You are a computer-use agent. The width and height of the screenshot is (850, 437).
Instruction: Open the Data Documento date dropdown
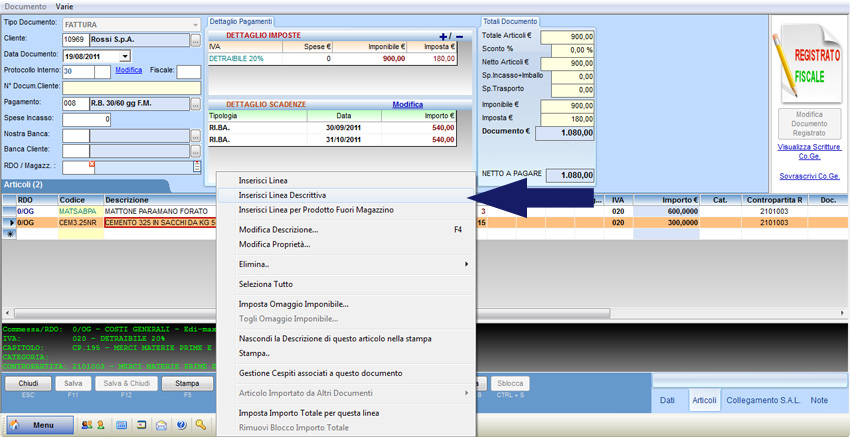[x=124, y=56]
